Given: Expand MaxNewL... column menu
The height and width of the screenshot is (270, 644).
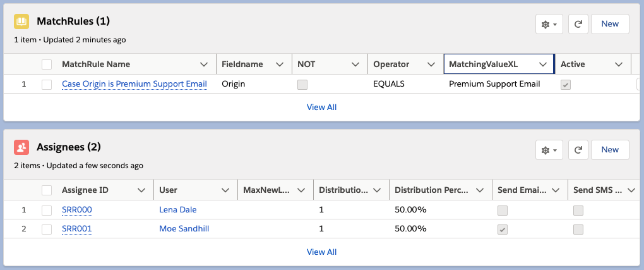Looking at the screenshot, I should [301, 190].
